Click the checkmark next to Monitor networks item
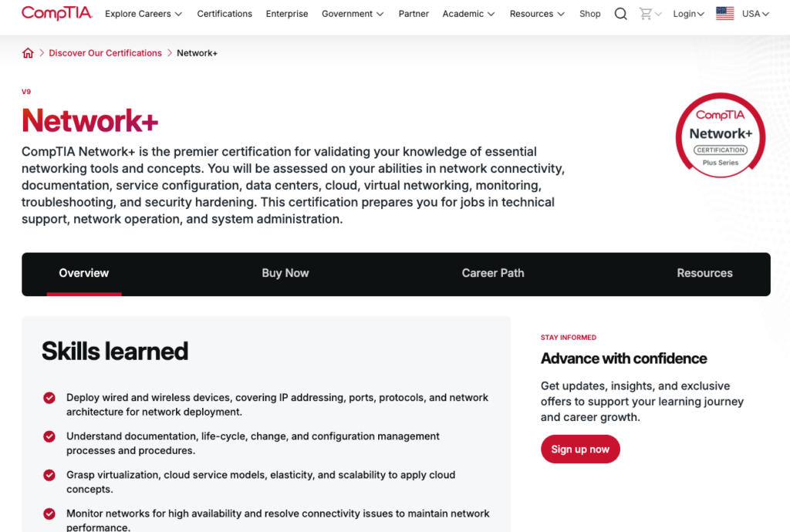The height and width of the screenshot is (532, 790). (49, 513)
